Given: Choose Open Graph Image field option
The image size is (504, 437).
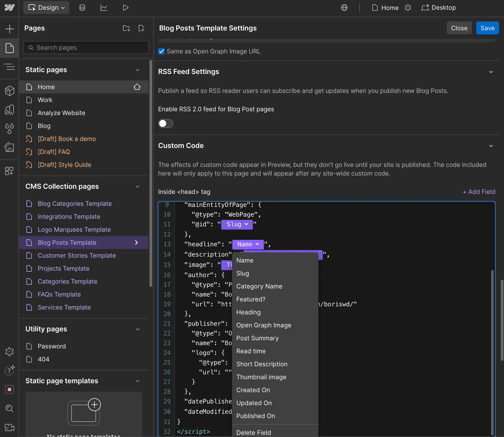Looking at the screenshot, I should [x=275, y=325].
